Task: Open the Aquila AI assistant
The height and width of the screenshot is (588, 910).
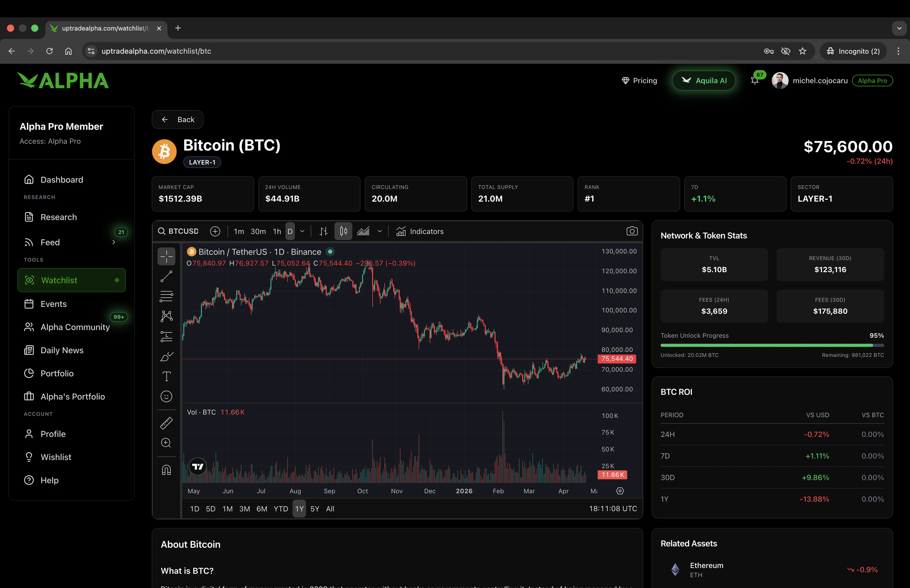Action: tap(704, 81)
